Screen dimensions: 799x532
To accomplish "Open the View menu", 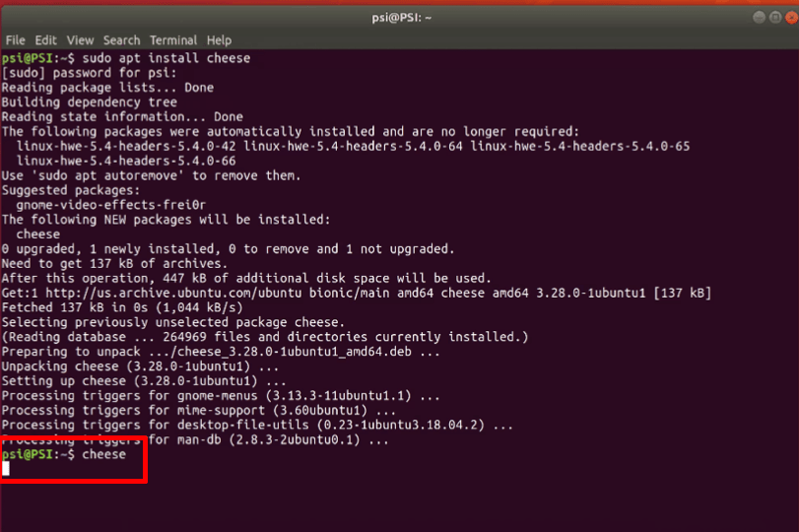I will point(80,40).
